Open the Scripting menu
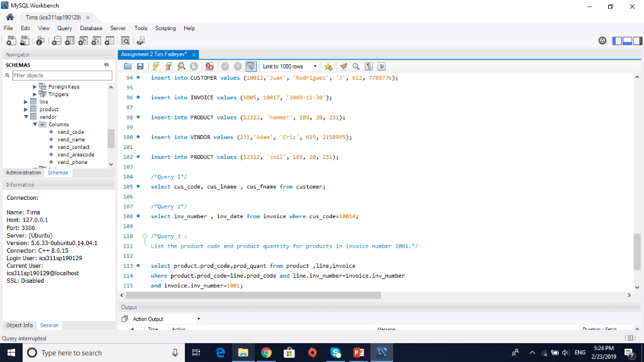 [165, 28]
